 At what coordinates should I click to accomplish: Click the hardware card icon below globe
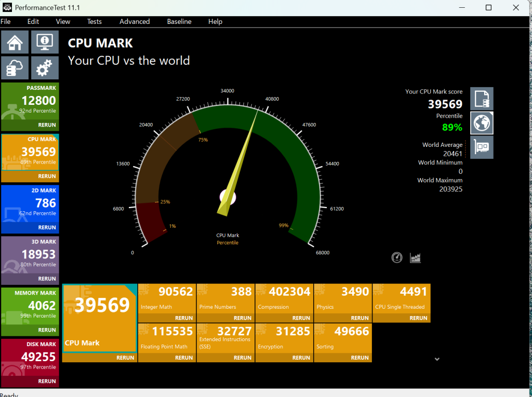(x=482, y=147)
